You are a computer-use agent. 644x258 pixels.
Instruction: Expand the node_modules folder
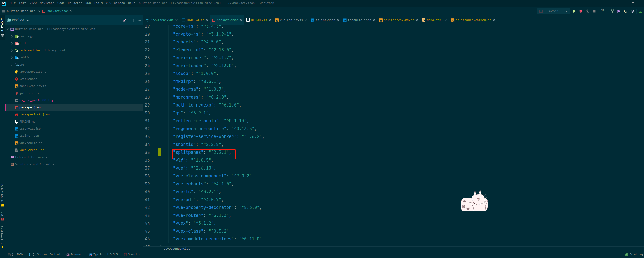[x=12, y=51]
